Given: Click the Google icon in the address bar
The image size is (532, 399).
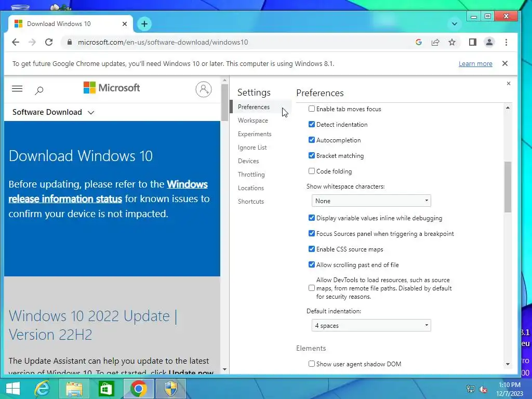Looking at the screenshot, I should [x=419, y=42].
